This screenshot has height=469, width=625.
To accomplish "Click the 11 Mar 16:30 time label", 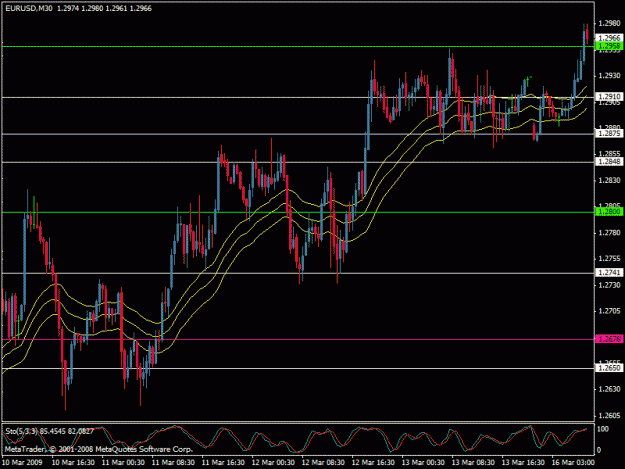I will [223, 463].
